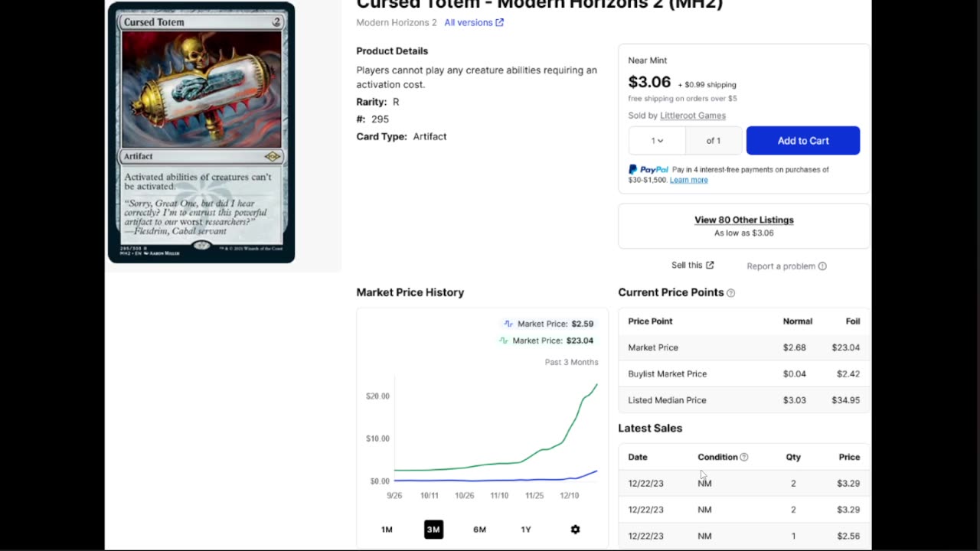This screenshot has height=551, width=980.
Task: Click the Report a problem info icon
Action: pyautogui.click(x=822, y=266)
